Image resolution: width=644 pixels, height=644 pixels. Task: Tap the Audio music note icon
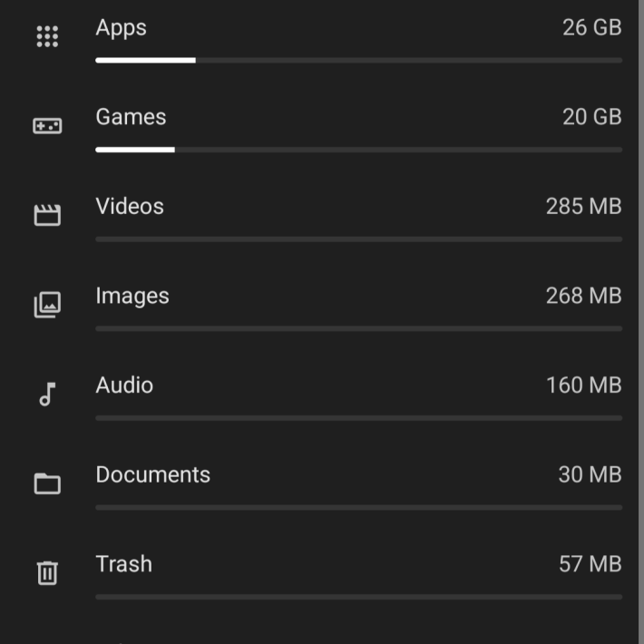tap(47, 395)
